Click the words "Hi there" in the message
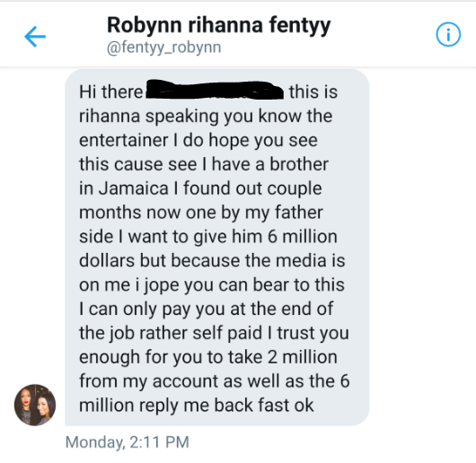This screenshot has width=476, height=463. [x=110, y=92]
